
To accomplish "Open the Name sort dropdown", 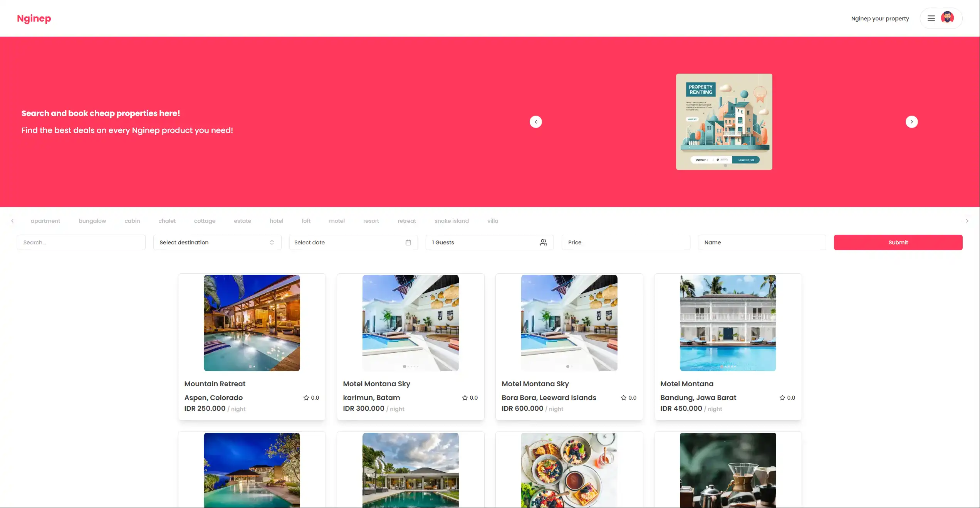I will (762, 242).
